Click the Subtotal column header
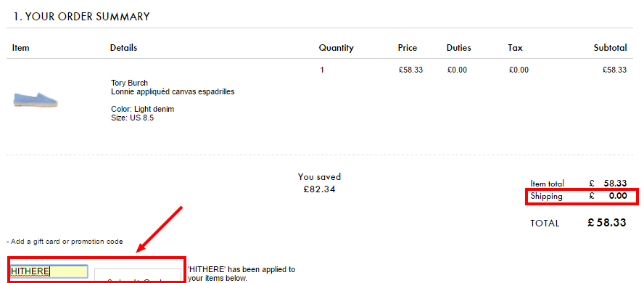 click(x=611, y=48)
